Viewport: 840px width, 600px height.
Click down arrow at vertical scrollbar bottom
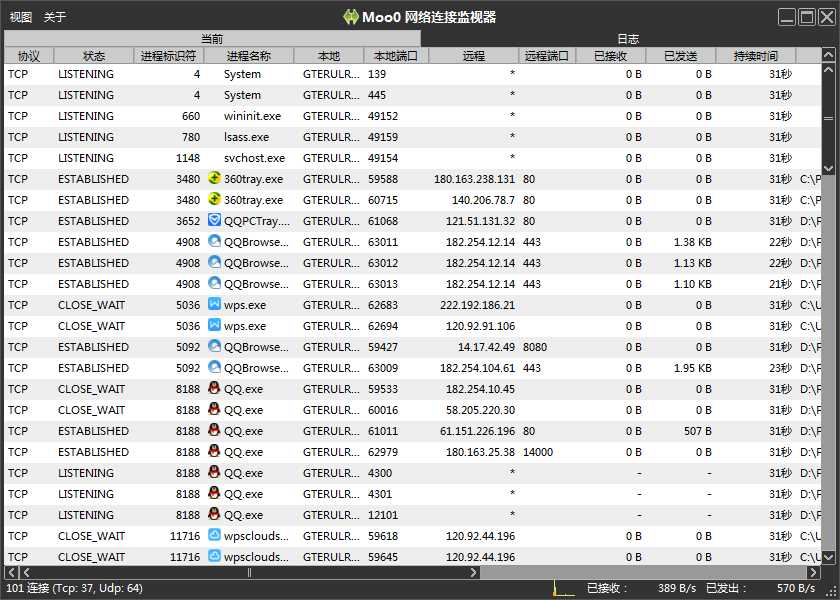828,558
